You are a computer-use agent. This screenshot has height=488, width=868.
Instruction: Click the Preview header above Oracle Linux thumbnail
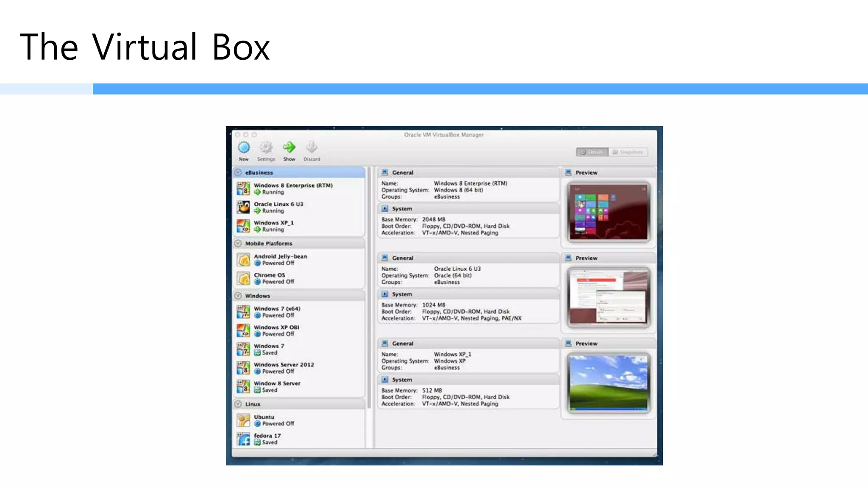click(609, 258)
